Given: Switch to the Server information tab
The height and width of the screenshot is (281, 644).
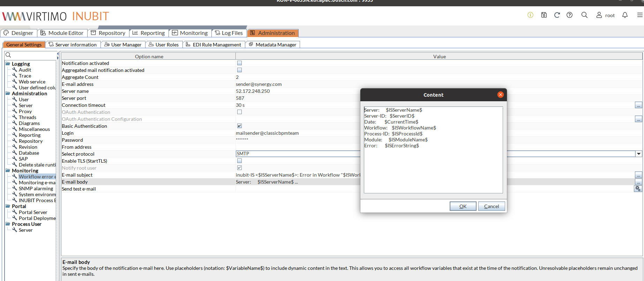Looking at the screenshot, I should coord(73,45).
